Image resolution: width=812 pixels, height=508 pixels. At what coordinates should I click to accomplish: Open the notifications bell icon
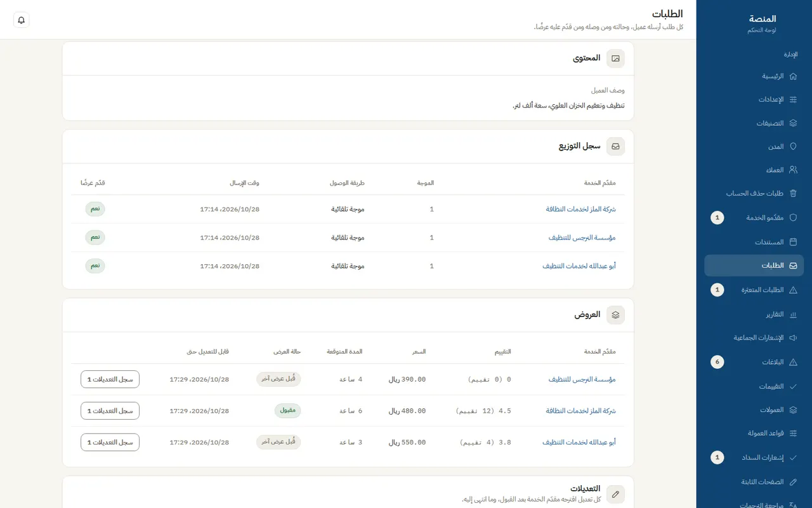coord(22,20)
